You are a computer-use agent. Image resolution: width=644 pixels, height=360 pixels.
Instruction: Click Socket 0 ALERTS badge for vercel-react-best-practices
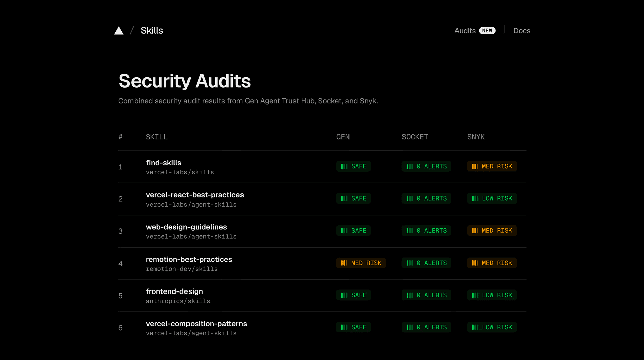(426, 198)
